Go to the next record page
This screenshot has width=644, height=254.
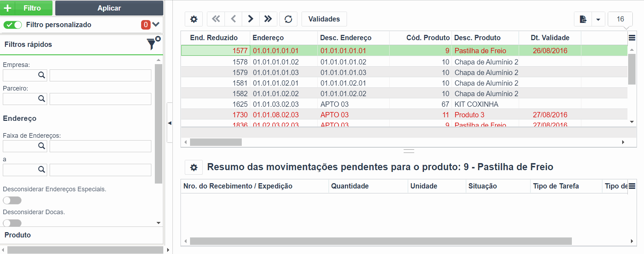(251, 19)
